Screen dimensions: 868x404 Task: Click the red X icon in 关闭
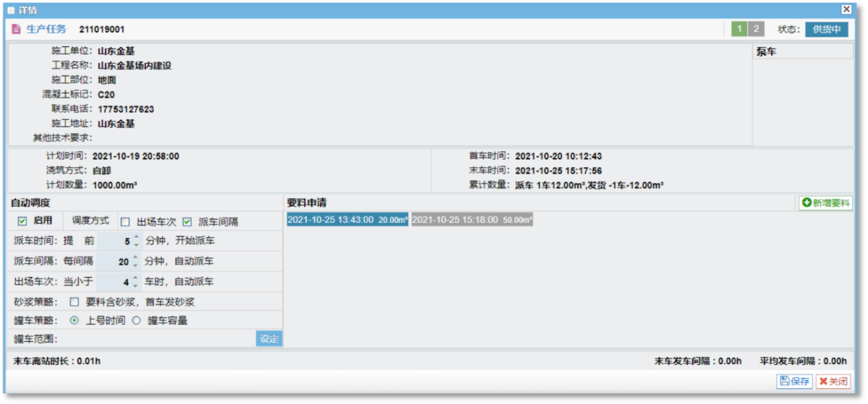tap(822, 382)
